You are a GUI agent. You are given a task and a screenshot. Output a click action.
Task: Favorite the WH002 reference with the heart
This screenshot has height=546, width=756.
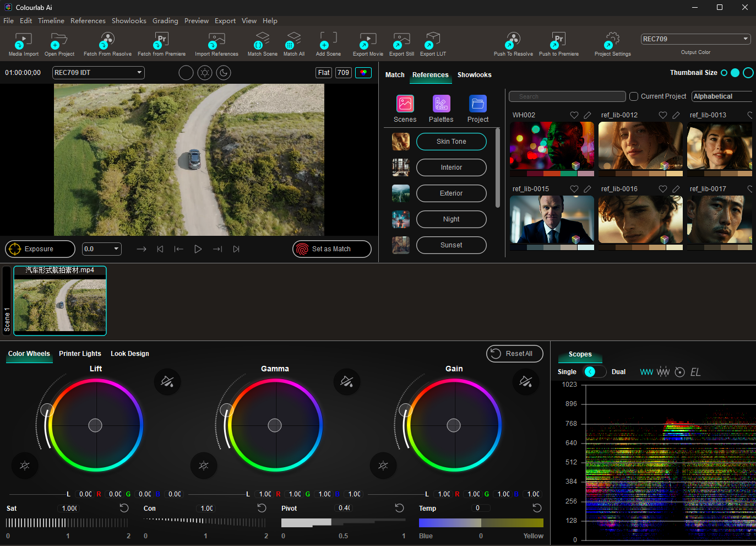tap(574, 115)
